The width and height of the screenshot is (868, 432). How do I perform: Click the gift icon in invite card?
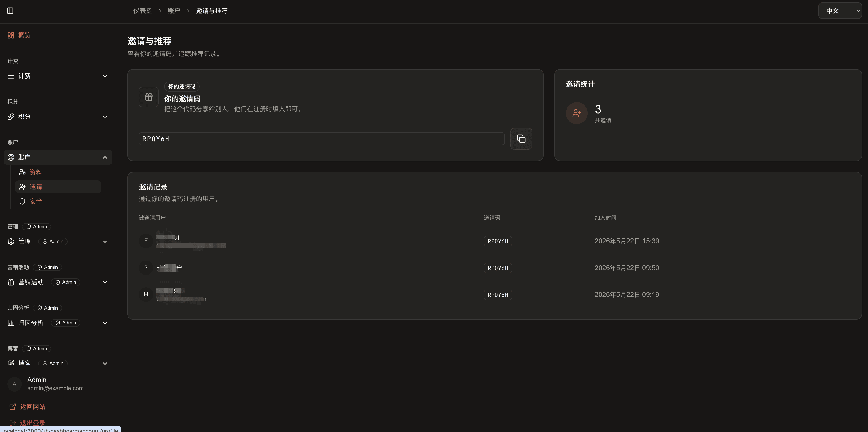coord(149,97)
